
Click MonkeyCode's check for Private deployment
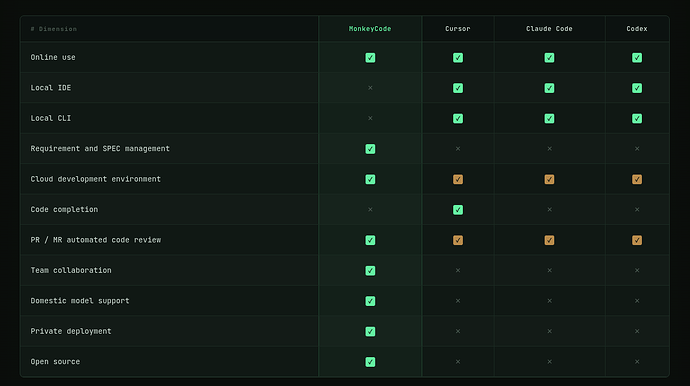pos(370,331)
